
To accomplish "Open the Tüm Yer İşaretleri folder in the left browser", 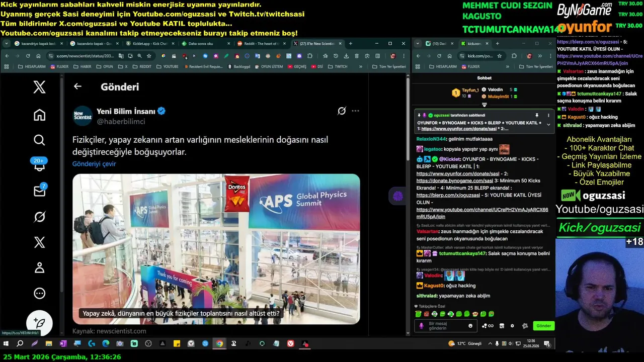I will 389,66.
